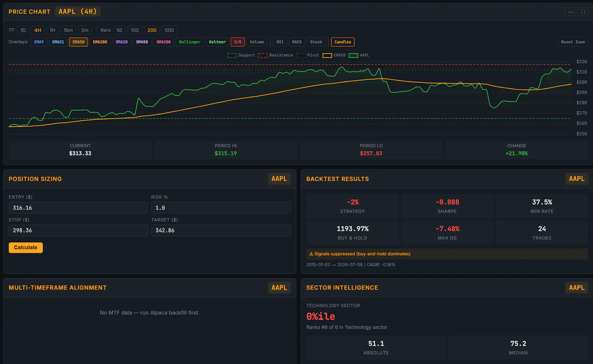Viewport: 593px width, 364px height.
Task: Toggle S/R support resistance lines
Action: coord(238,42)
